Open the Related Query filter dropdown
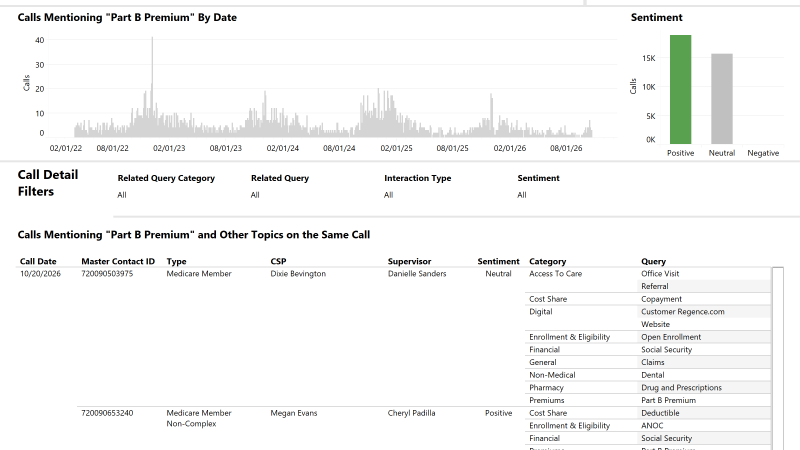This screenshot has width=800, height=450. [x=255, y=195]
